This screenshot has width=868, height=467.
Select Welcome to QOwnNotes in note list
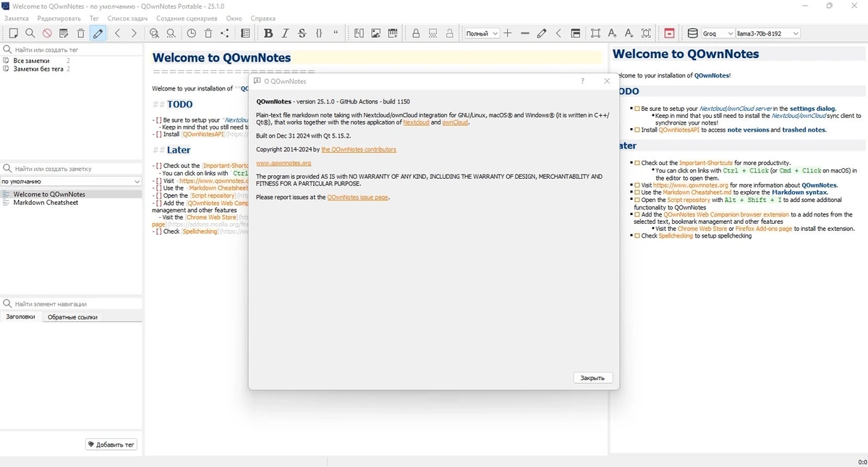(x=71, y=194)
